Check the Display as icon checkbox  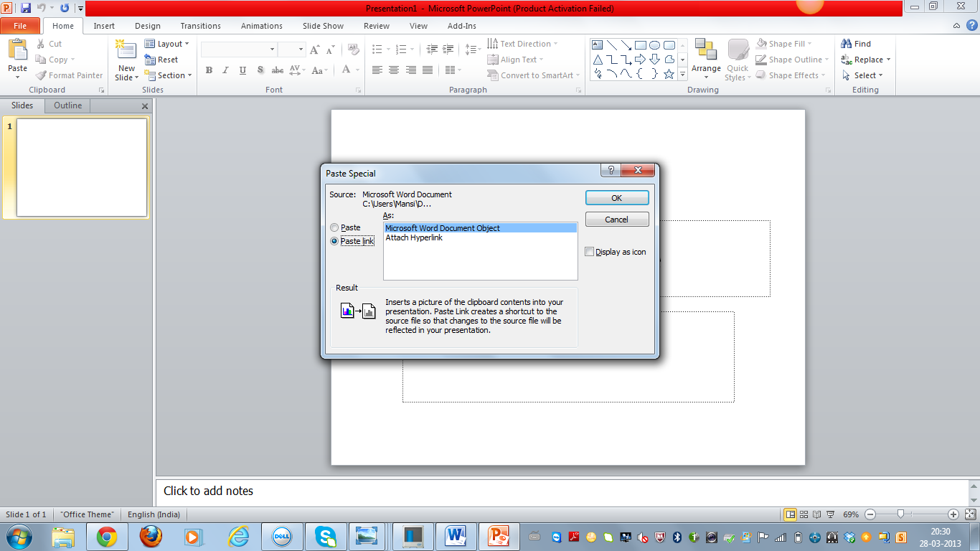590,252
